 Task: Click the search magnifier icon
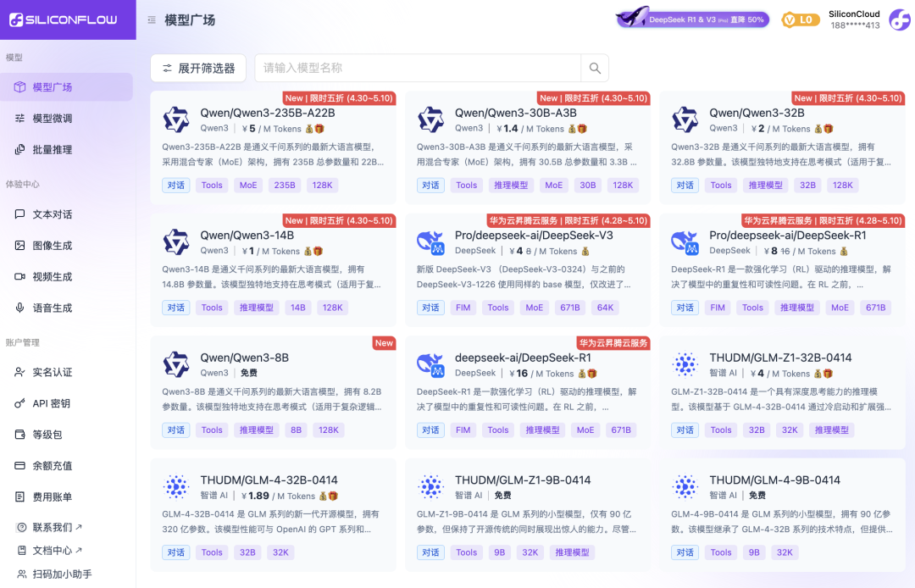coord(595,69)
